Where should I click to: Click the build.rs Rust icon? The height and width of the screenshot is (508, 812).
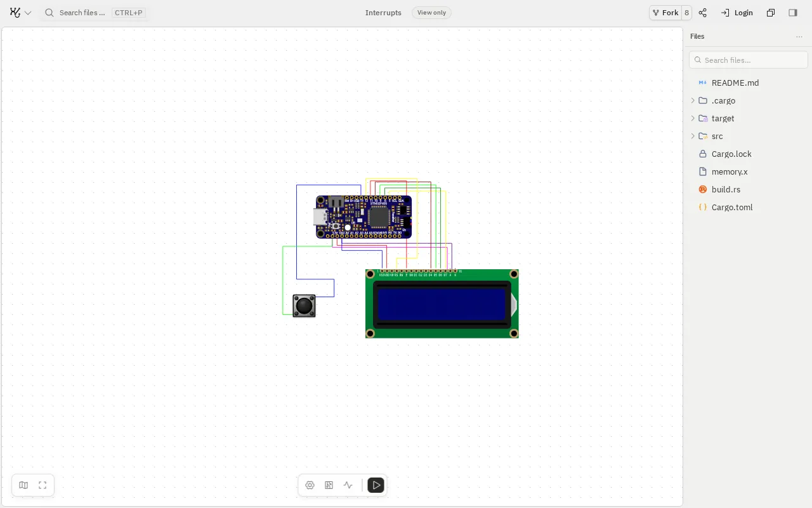(703, 189)
